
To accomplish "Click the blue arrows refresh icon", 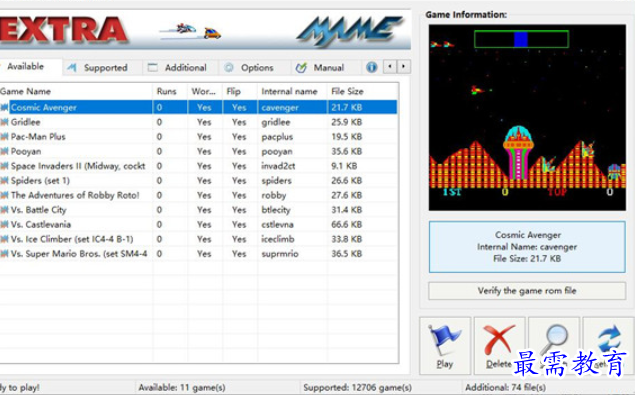I will coord(609,339).
